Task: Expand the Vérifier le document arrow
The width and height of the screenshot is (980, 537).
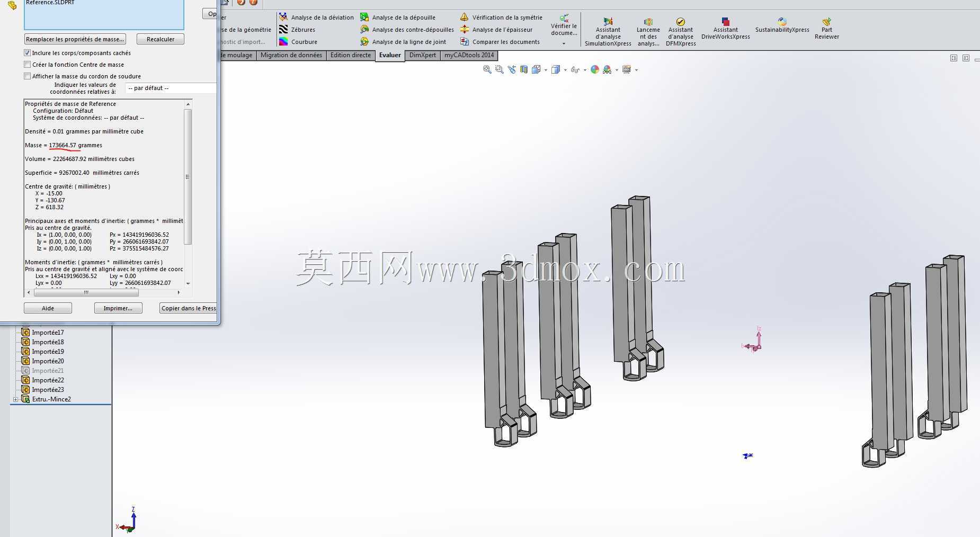Action: point(564,43)
